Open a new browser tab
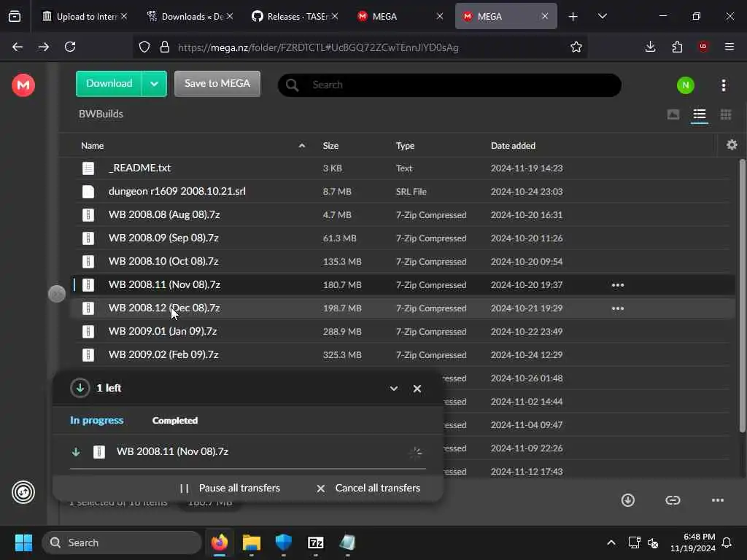 (x=573, y=17)
